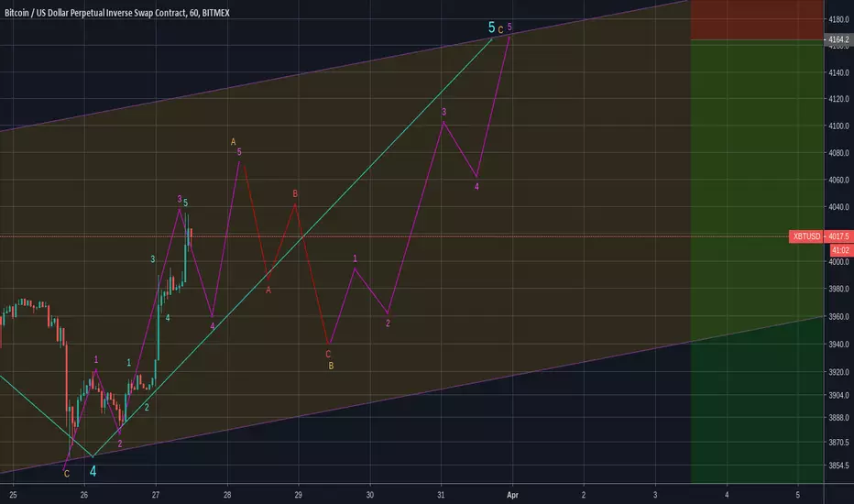Click the 4120.0 price axis label

[838, 99]
